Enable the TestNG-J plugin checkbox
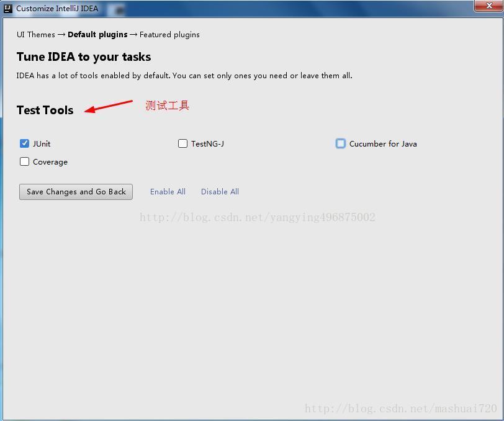 tap(182, 143)
